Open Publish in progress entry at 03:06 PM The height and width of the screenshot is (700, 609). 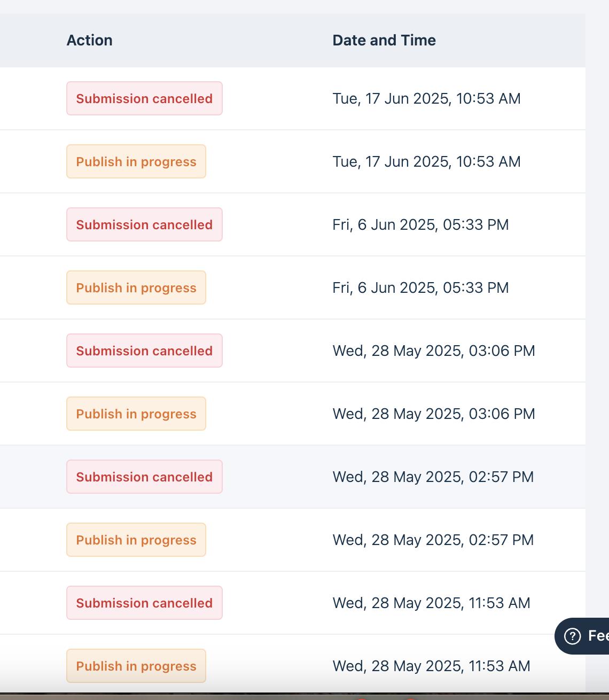(x=136, y=414)
